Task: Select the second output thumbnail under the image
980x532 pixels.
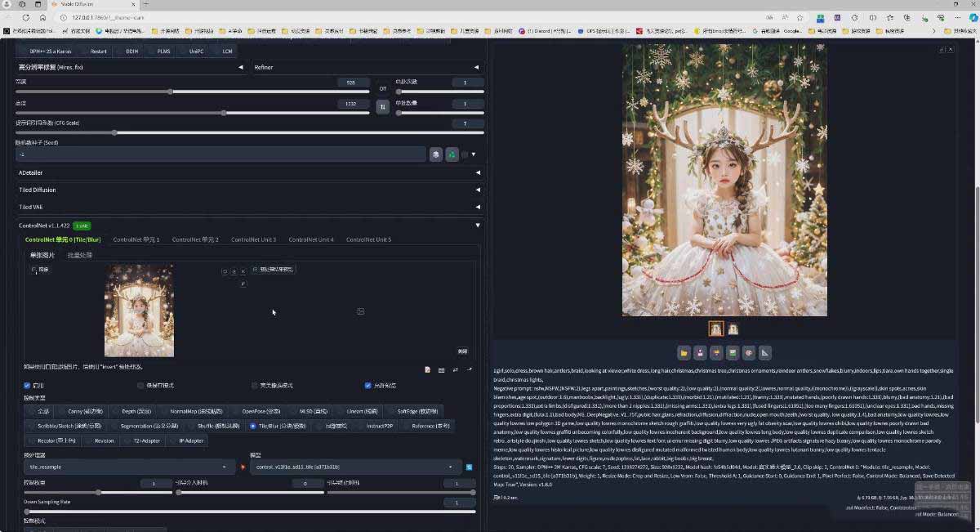Action: pyautogui.click(x=733, y=329)
